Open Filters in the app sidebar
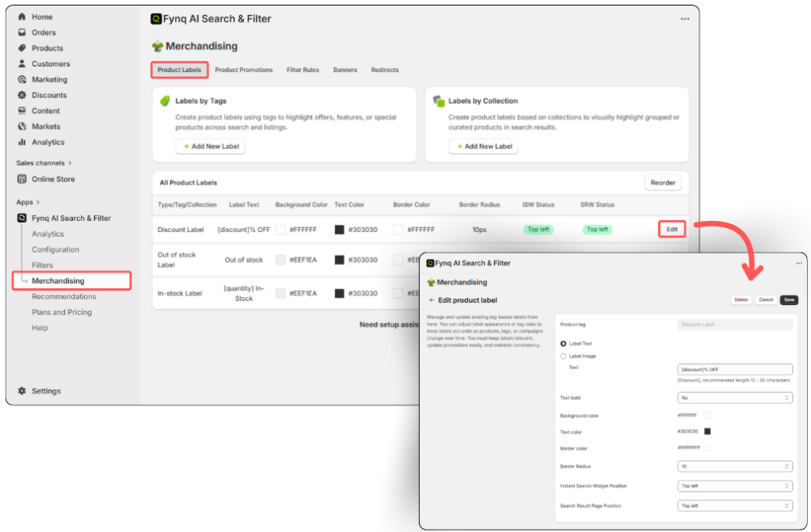Image resolution: width=811 pixels, height=532 pixels. point(43,265)
